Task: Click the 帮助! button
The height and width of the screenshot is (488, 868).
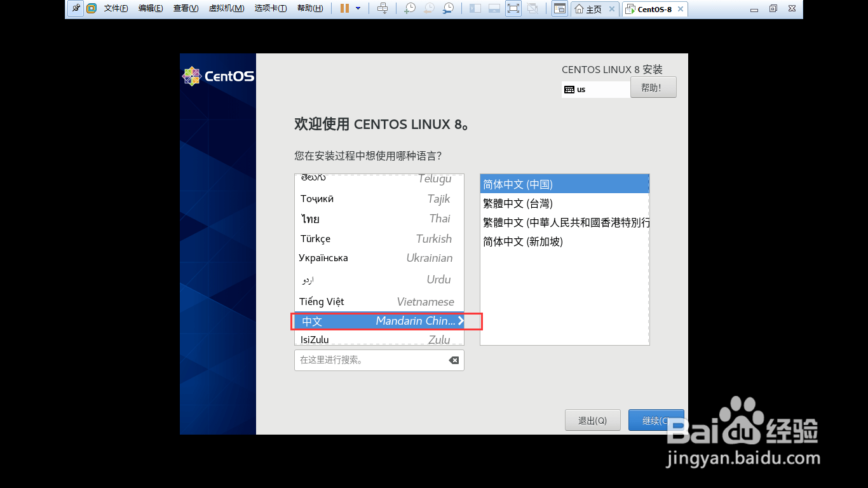Action: 653,88
